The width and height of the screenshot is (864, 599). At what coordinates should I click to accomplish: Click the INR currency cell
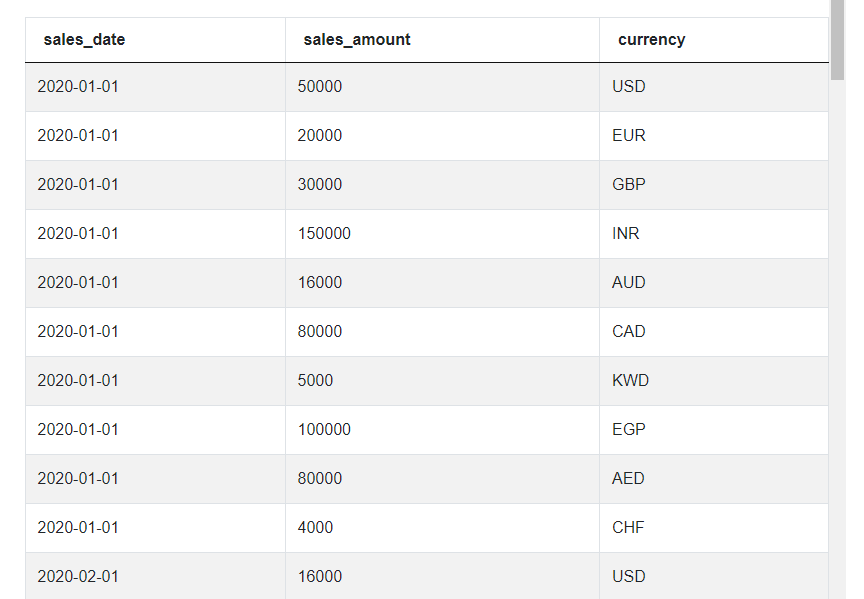click(714, 234)
